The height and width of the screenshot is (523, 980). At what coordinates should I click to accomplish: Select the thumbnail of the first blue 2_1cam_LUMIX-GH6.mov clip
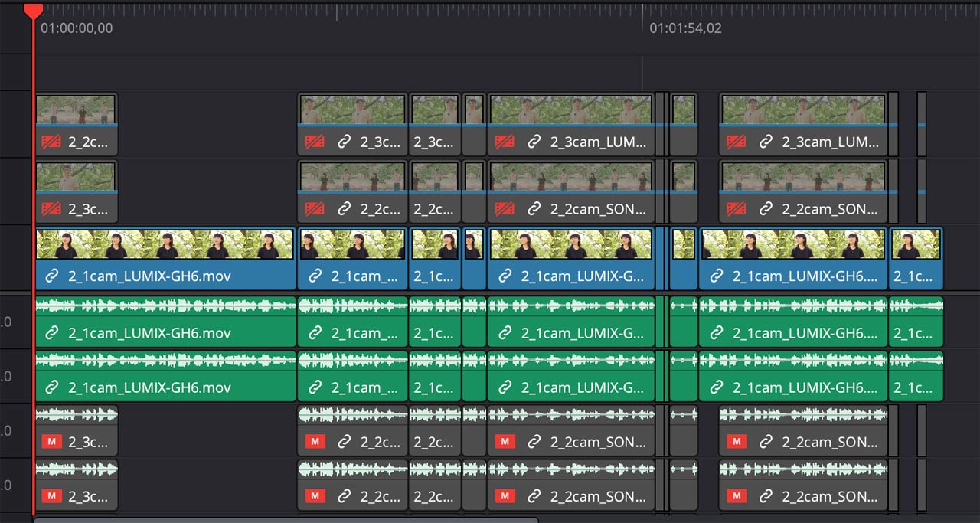point(165,244)
